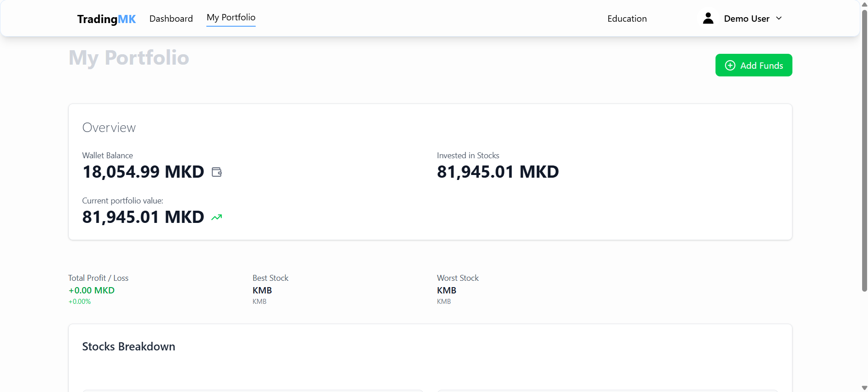Expand the Demo User dropdown chevron

[779, 19]
